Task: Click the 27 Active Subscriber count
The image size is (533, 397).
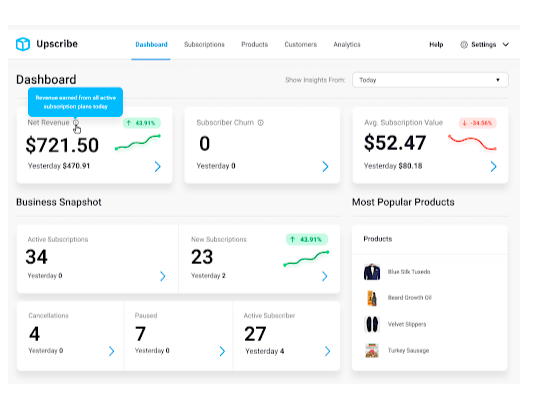Action: coord(255,334)
